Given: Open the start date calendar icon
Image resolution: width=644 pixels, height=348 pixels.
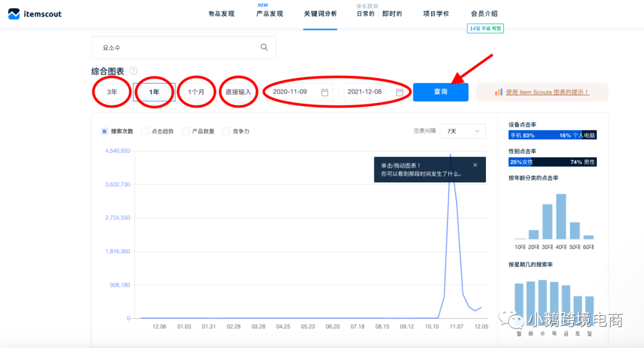Looking at the screenshot, I should coord(325,92).
